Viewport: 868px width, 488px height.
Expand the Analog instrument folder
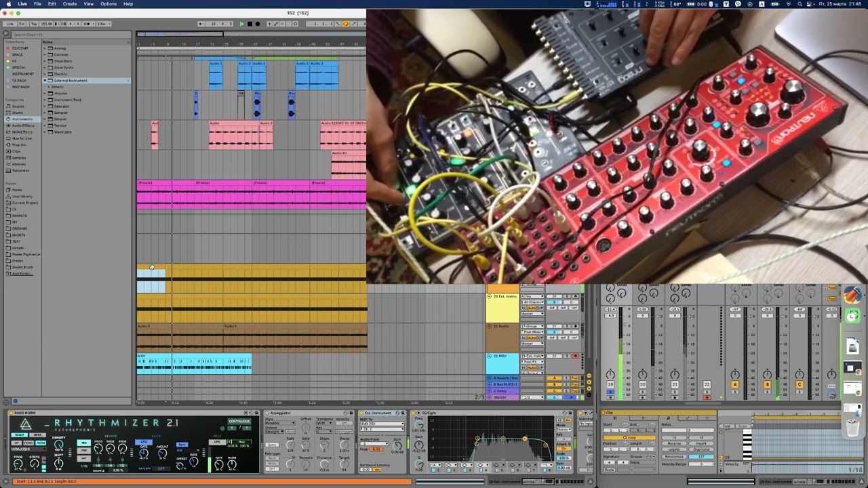pyautogui.click(x=45, y=48)
